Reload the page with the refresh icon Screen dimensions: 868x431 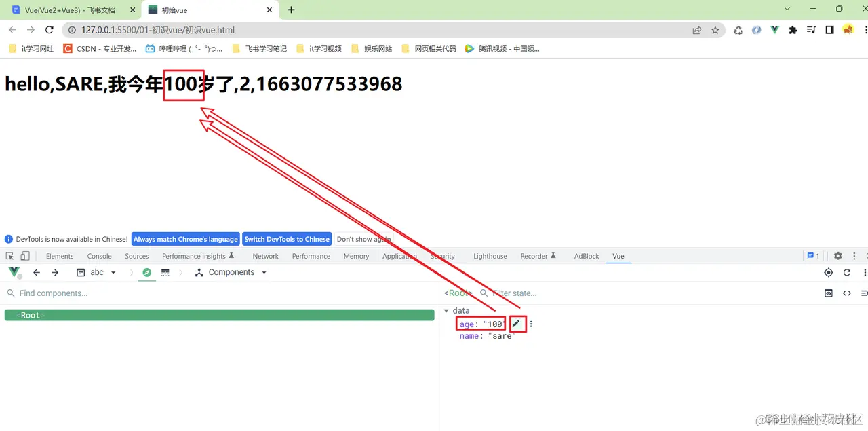pos(49,30)
